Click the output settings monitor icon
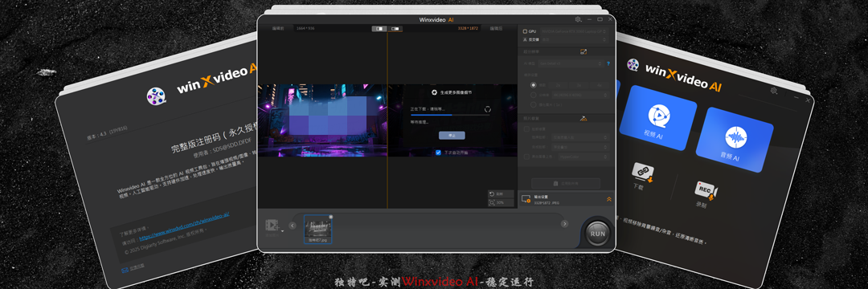The image size is (868, 289). tap(526, 199)
